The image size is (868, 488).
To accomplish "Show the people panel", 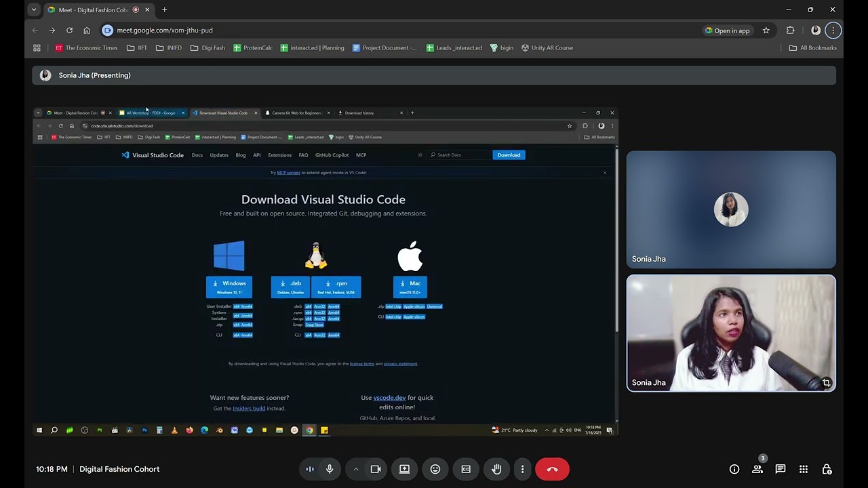I will [757, 469].
